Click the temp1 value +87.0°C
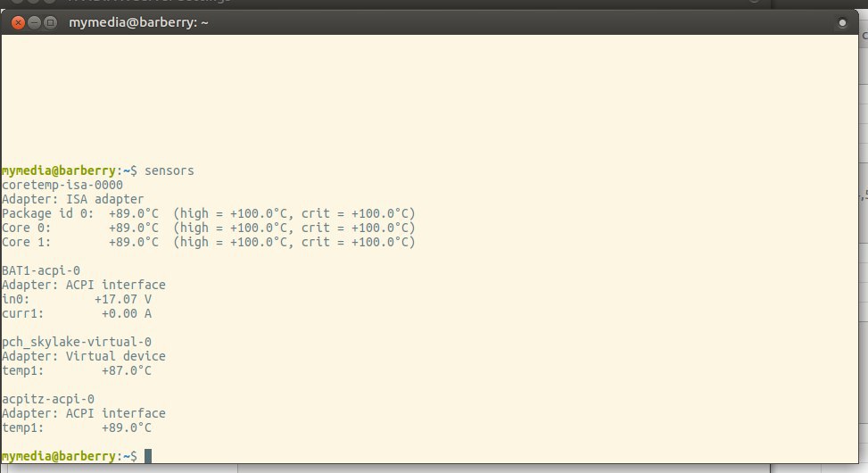Image resolution: width=868 pixels, height=473 pixels. 126,370
